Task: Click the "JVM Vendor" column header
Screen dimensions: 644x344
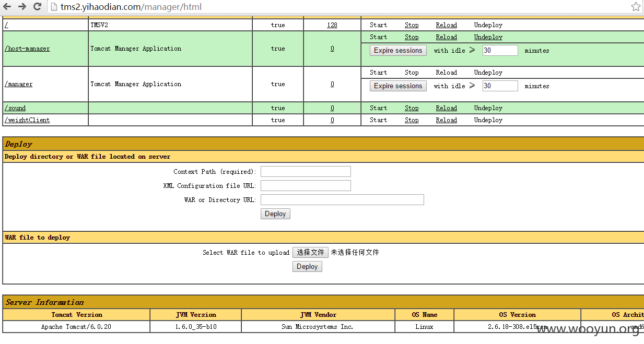Action: point(318,315)
